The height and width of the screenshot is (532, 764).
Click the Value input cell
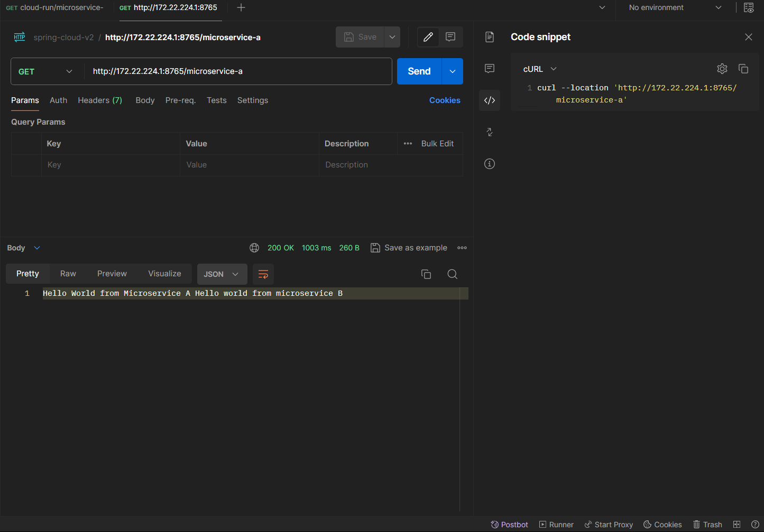point(250,165)
